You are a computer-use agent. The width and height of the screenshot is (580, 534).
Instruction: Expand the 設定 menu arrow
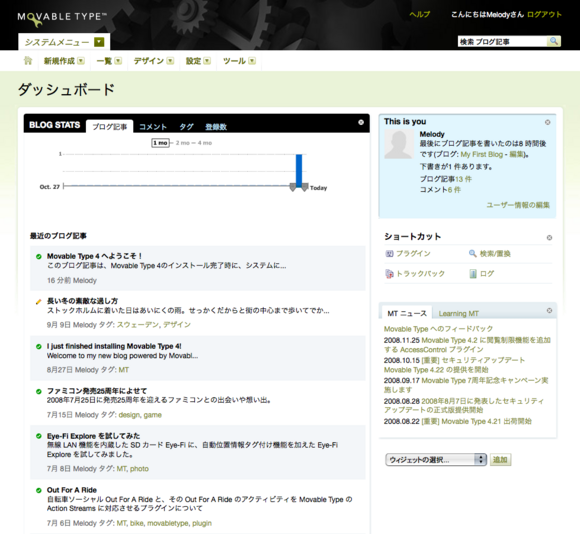coord(207,61)
